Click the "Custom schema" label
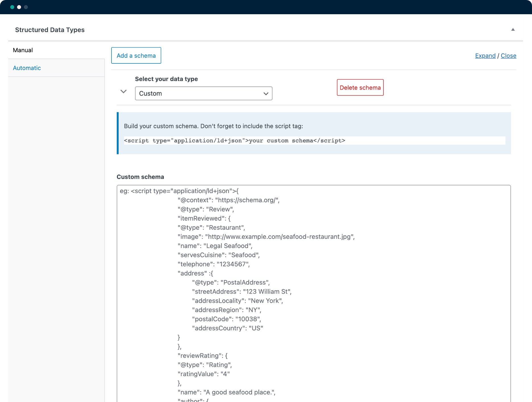 (140, 177)
